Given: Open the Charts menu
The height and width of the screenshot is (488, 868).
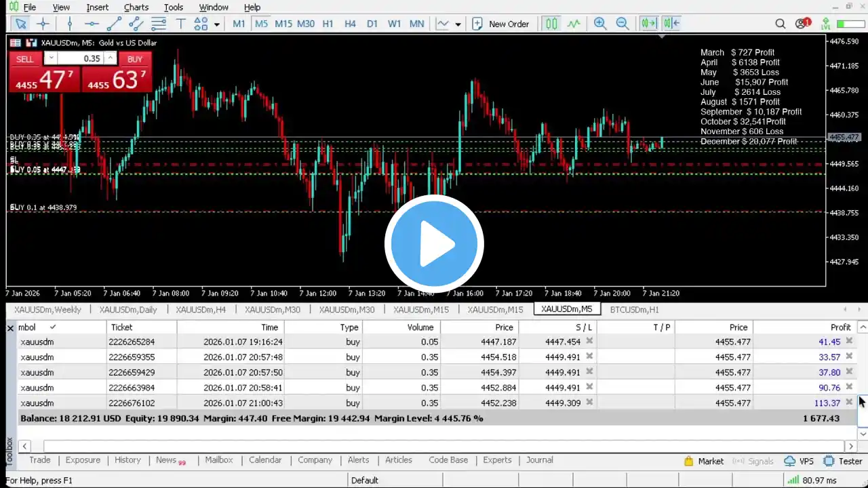Looking at the screenshot, I should coord(136,7).
